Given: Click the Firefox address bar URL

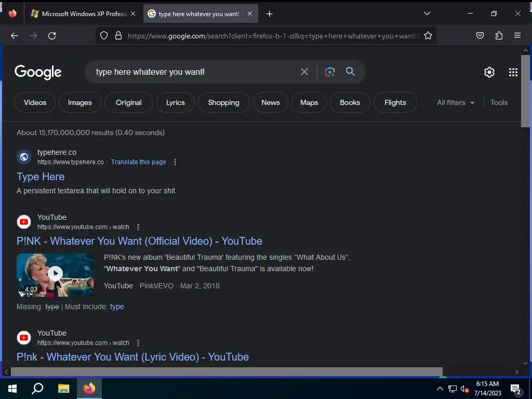Looking at the screenshot, I should click(x=273, y=36).
